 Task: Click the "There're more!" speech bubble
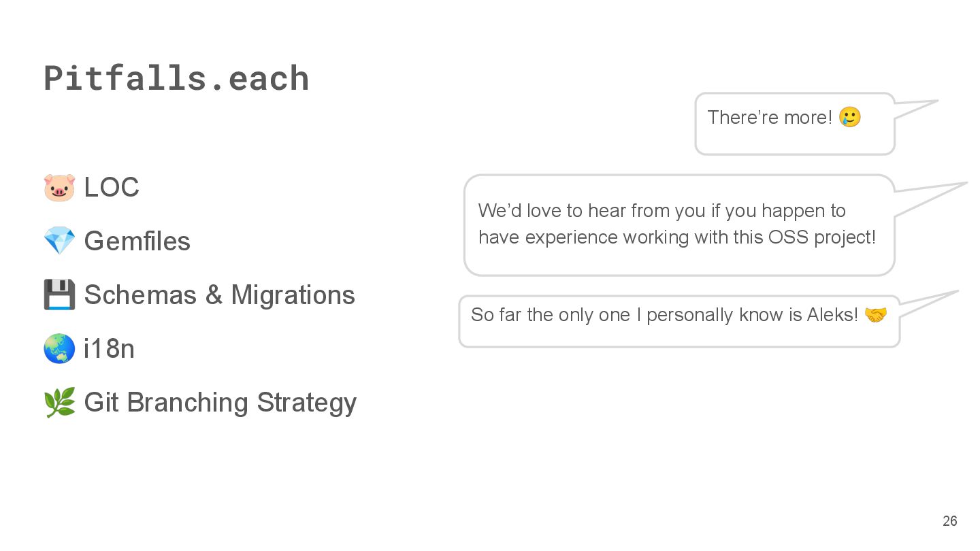tap(794, 124)
